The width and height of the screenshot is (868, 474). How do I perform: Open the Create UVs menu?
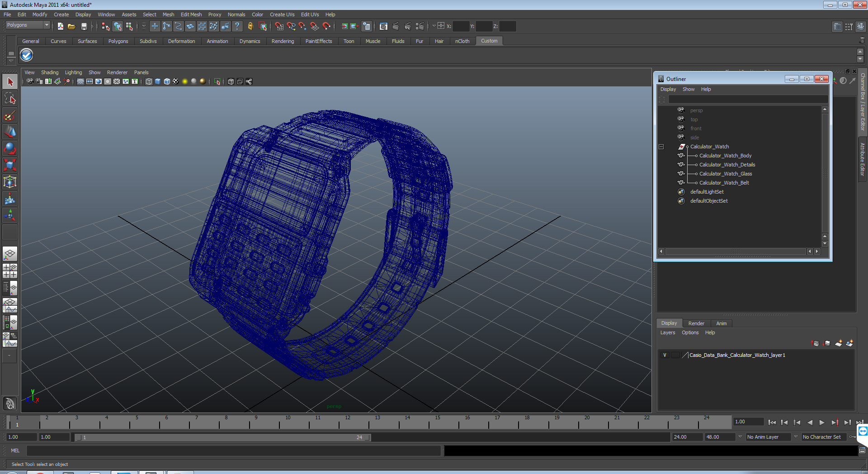[x=282, y=14]
